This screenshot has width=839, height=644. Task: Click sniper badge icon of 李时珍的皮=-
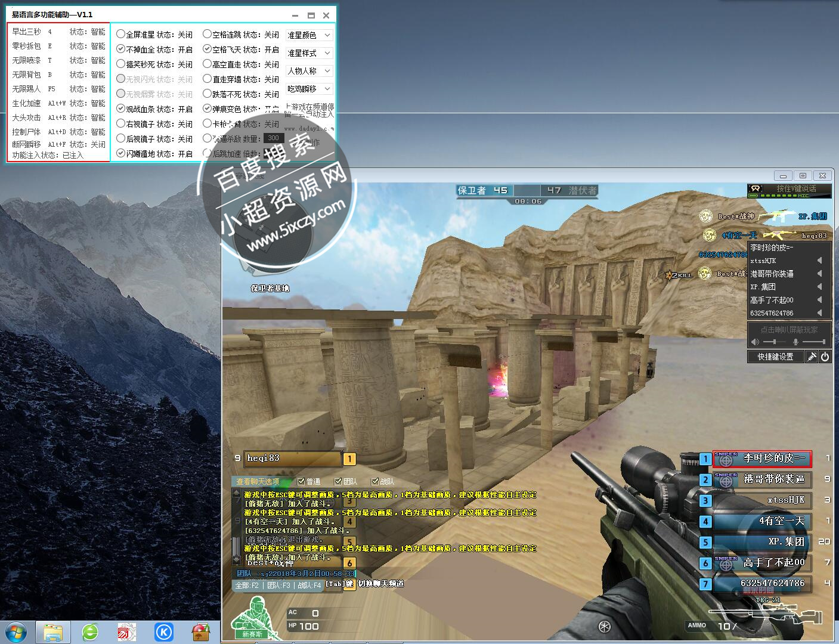[x=726, y=459]
